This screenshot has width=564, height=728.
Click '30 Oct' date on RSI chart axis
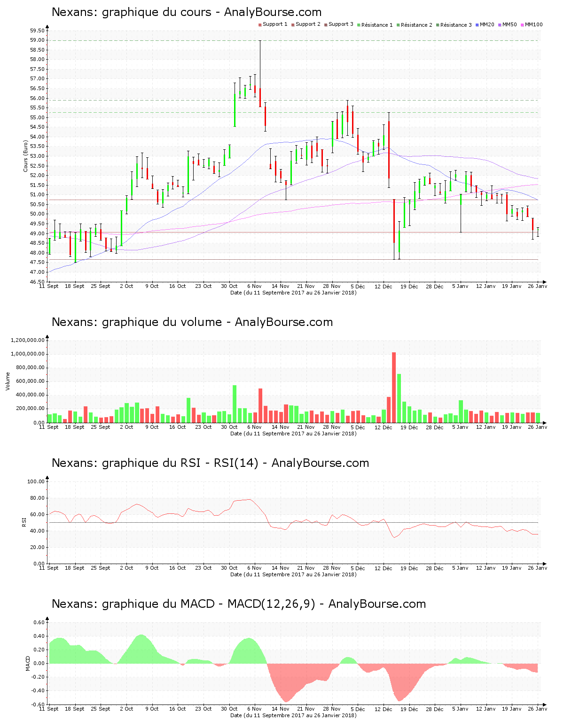(229, 568)
